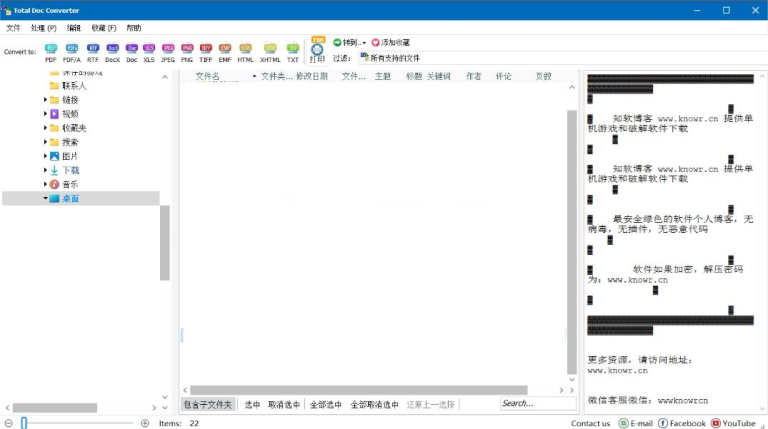The width and height of the screenshot is (768, 429).
Task: Open the 帮助 menu
Action: (134, 28)
